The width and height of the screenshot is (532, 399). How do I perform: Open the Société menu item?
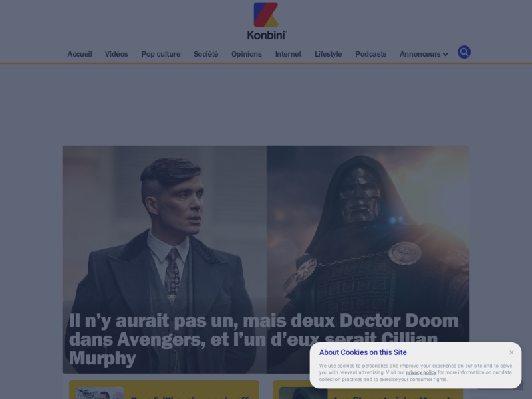click(205, 54)
